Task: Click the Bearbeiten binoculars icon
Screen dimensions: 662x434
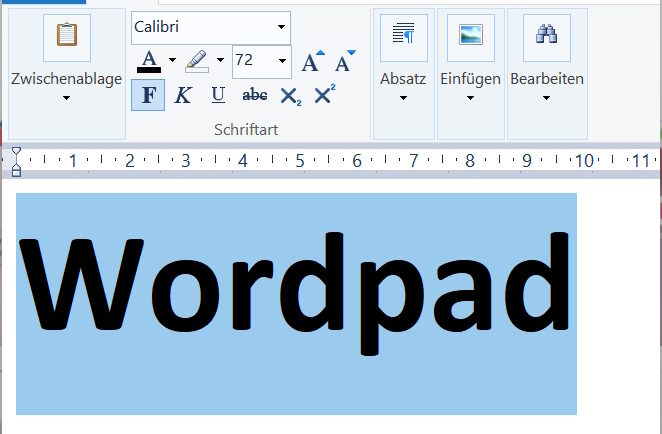Action: (x=546, y=35)
